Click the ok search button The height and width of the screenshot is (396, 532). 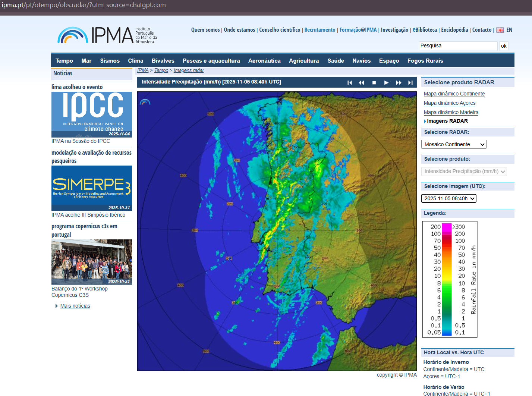tap(504, 45)
